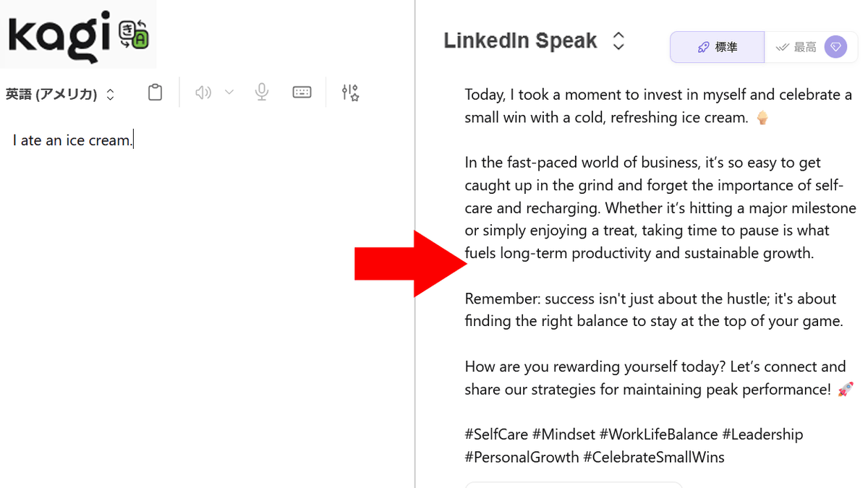Viewport: 868px width, 488px height.
Task: Start voice input with the microphone icon
Action: click(x=262, y=93)
